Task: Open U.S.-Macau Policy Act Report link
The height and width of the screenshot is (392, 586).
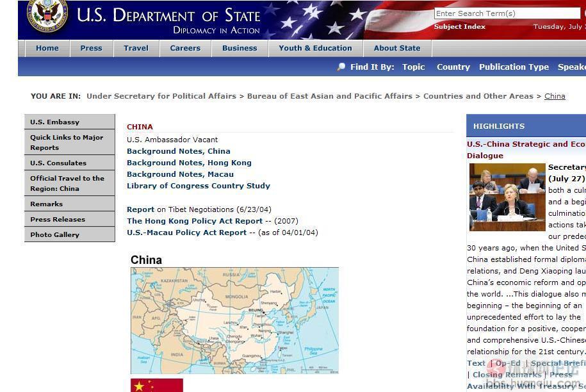Action: [x=186, y=233]
